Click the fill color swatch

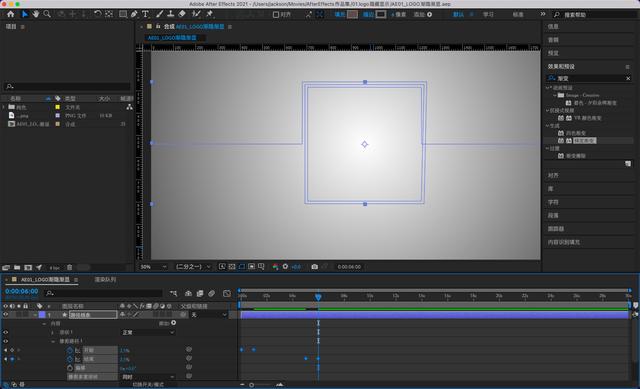coord(353,15)
